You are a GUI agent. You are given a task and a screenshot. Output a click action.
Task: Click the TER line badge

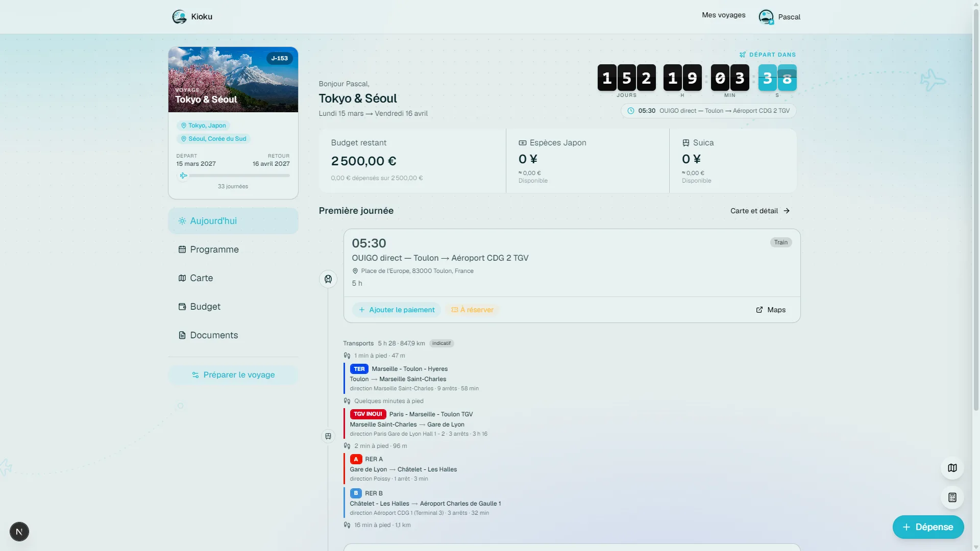point(359,369)
